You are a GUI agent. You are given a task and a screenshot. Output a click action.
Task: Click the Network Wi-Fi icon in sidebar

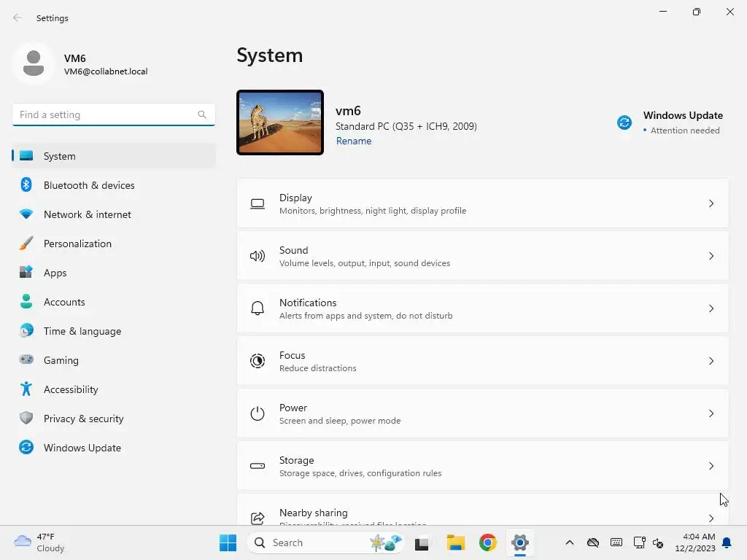coord(26,214)
